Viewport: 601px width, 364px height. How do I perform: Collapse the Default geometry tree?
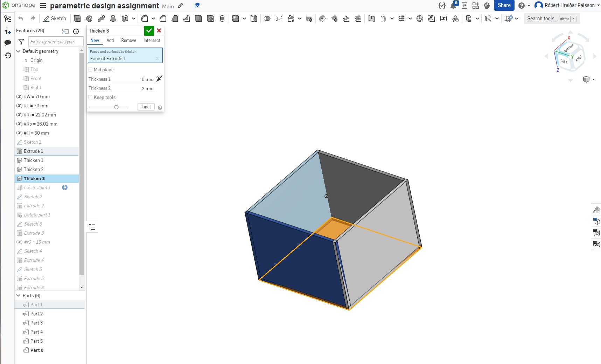pyautogui.click(x=19, y=51)
